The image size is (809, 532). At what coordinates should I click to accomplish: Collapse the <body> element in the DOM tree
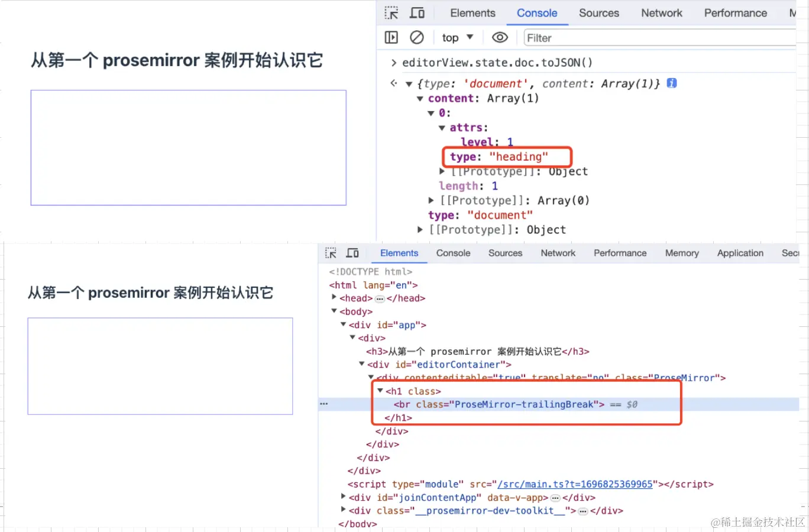pos(334,312)
